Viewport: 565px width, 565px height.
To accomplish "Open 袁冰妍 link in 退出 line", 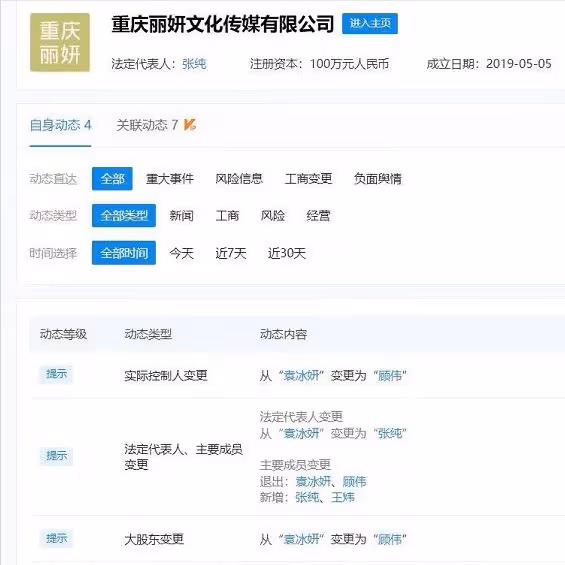I will 313,481.
